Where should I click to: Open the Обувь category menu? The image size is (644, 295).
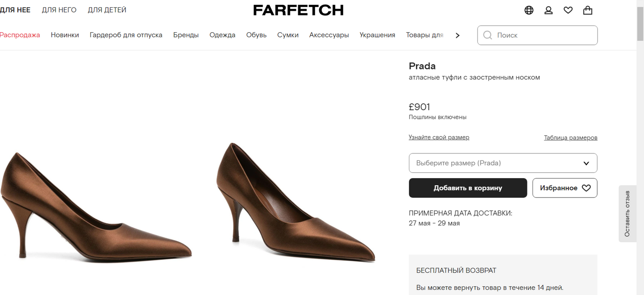tap(256, 35)
